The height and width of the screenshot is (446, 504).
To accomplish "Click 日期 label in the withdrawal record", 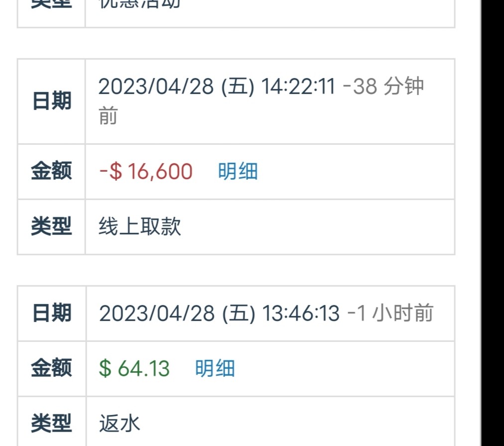I will (x=51, y=101).
